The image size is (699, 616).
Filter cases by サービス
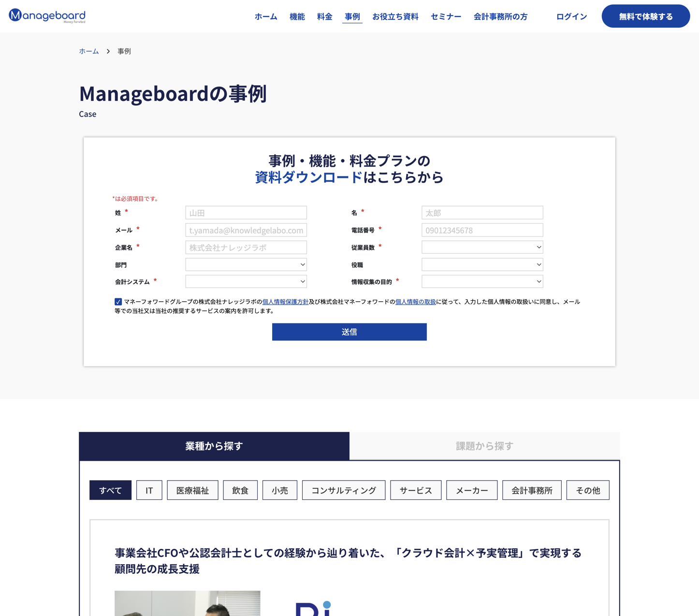tap(416, 490)
